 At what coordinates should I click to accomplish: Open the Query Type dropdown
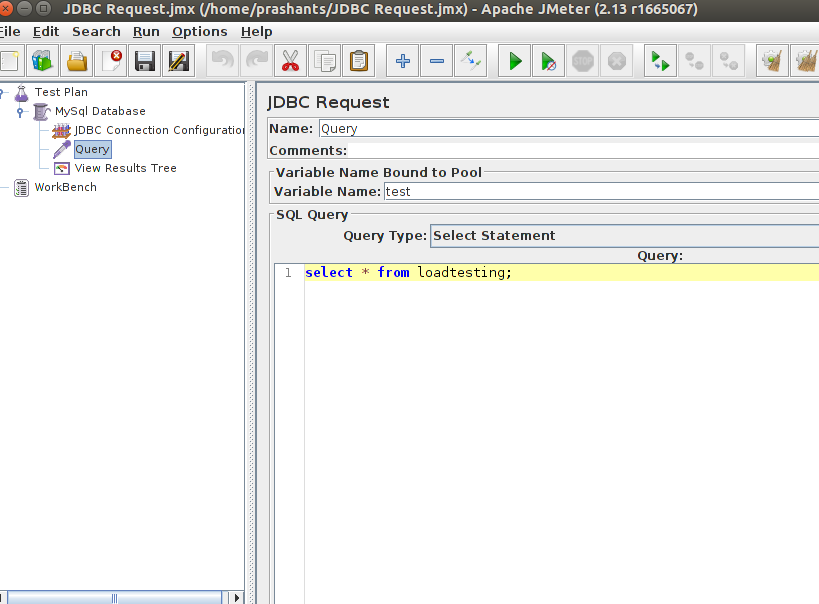[625, 236]
